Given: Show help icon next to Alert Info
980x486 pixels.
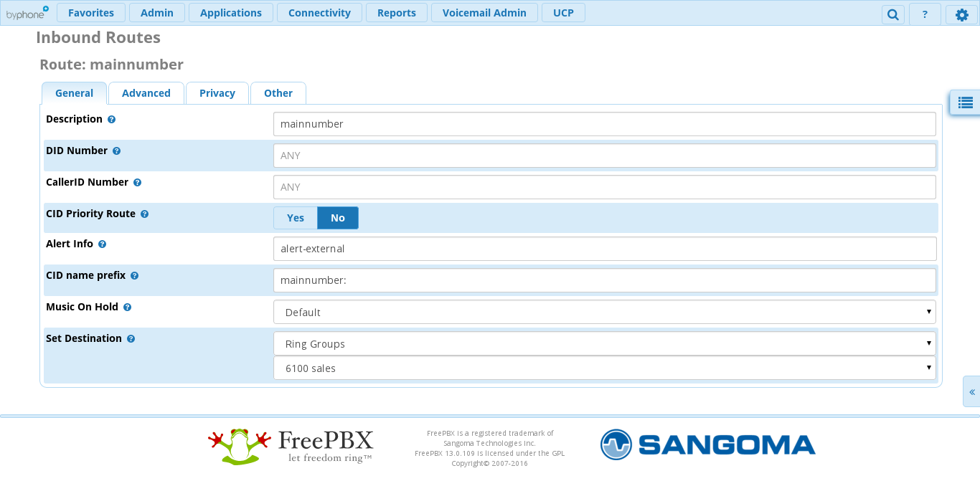Looking at the screenshot, I should [102, 244].
